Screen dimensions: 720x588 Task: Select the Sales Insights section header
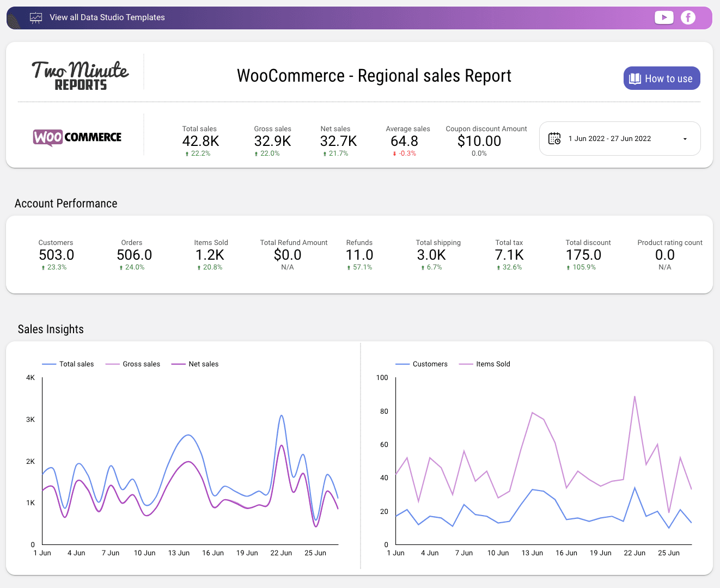51,329
